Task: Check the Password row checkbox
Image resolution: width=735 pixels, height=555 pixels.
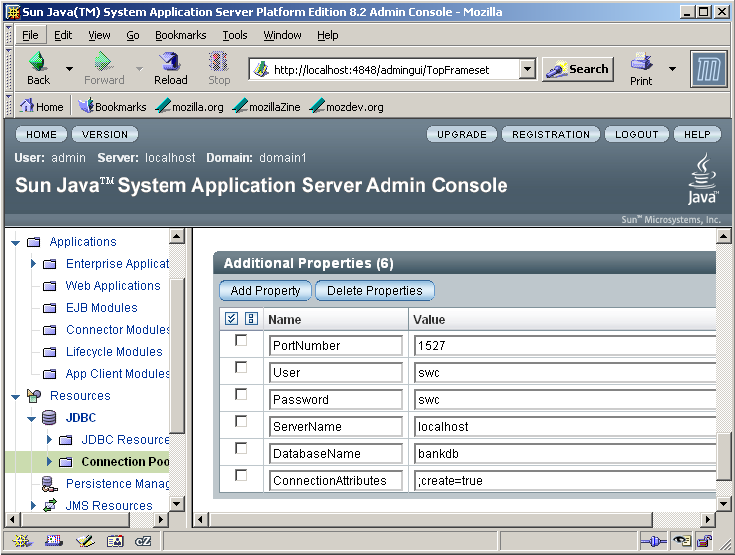Action: 241,394
